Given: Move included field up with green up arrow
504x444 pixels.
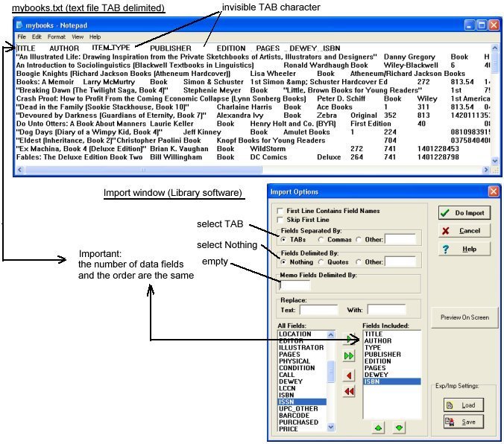Looking at the screenshot, I should coord(378,428).
